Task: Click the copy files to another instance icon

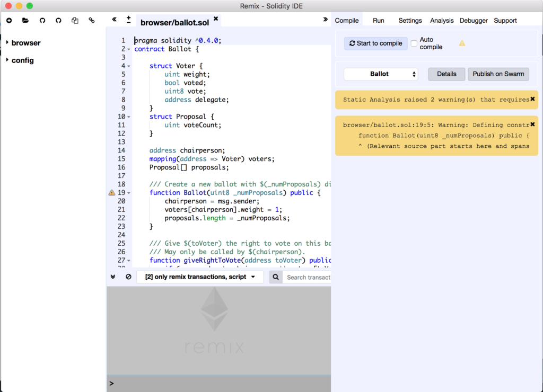Action: click(75, 21)
